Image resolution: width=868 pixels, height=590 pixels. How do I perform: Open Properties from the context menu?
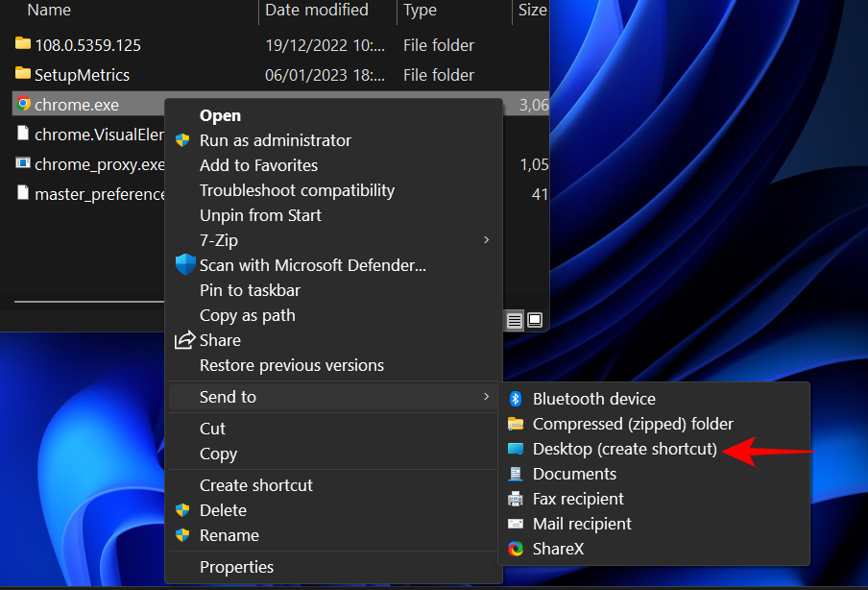(236, 567)
